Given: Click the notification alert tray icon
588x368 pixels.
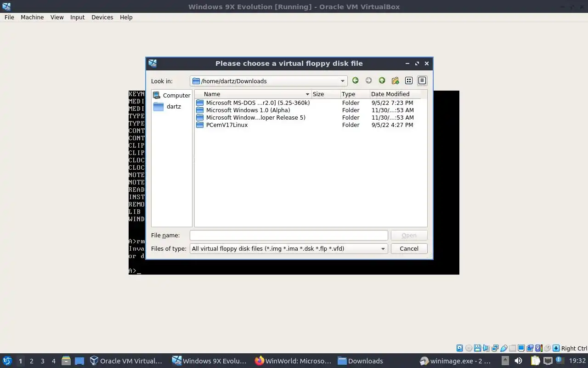Looking at the screenshot, I should (x=560, y=360).
